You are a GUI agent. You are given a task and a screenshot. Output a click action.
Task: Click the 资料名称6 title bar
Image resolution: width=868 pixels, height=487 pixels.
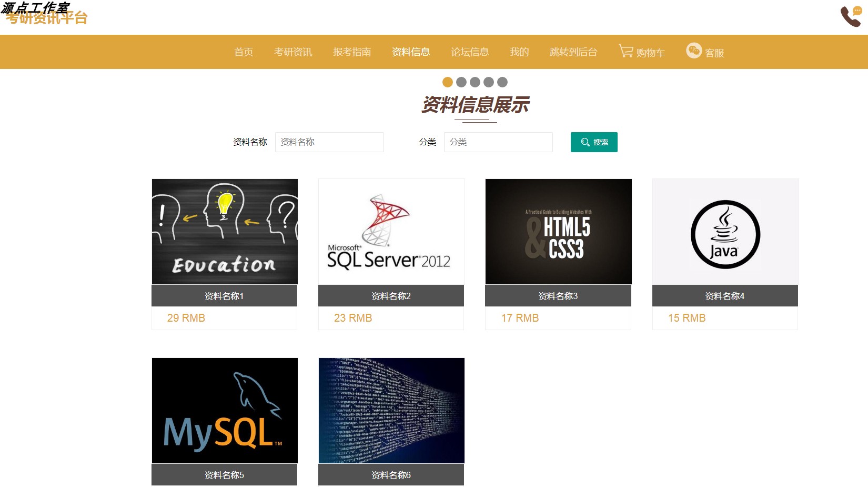(391, 475)
